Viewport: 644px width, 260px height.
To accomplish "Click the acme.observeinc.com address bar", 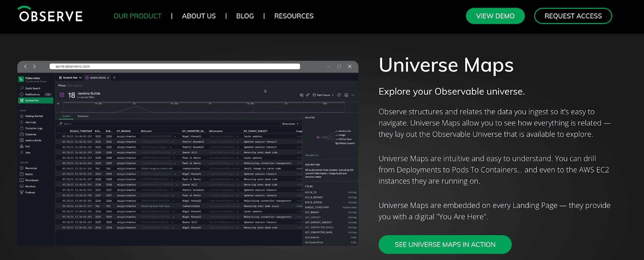I will coord(175,67).
